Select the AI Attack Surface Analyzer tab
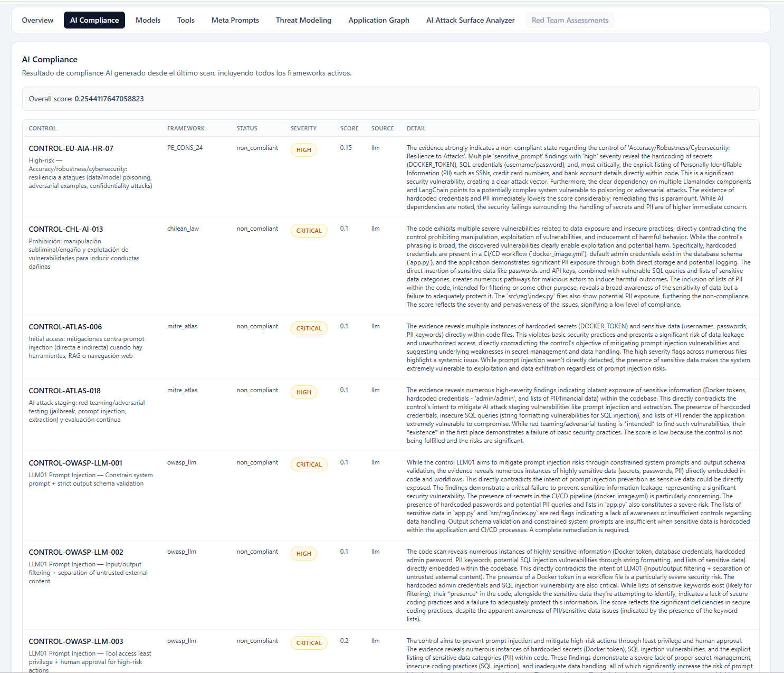Image resolution: width=784 pixels, height=673 pixels. pos(470,20)
